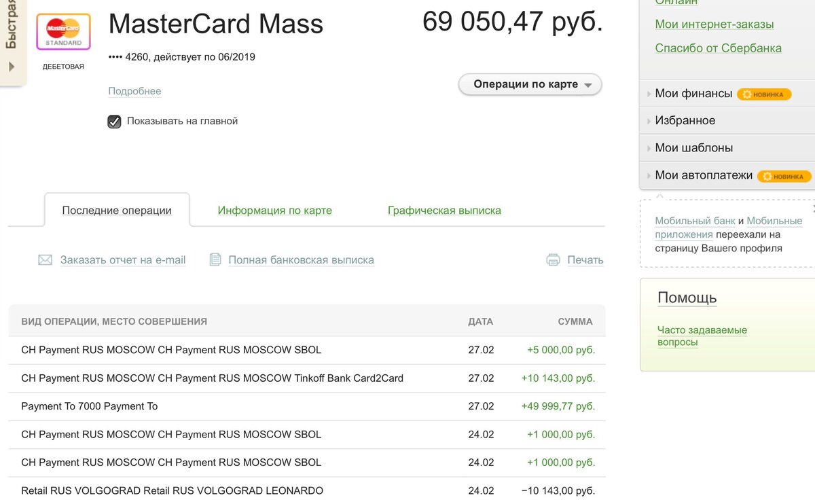This screenshot has height=504, width=815.
Task: Click the balance 69 050,47 руб.
Action: (x=513, y=22)
